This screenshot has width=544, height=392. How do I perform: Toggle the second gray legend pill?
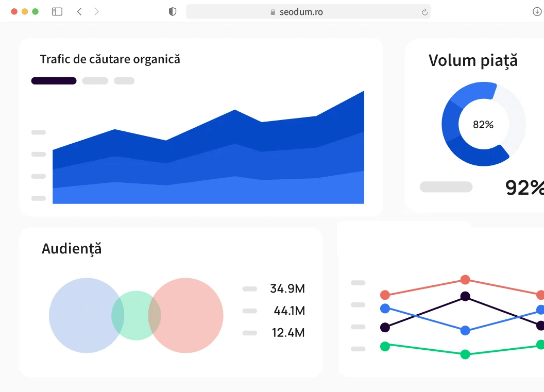(x=95, y=80)
